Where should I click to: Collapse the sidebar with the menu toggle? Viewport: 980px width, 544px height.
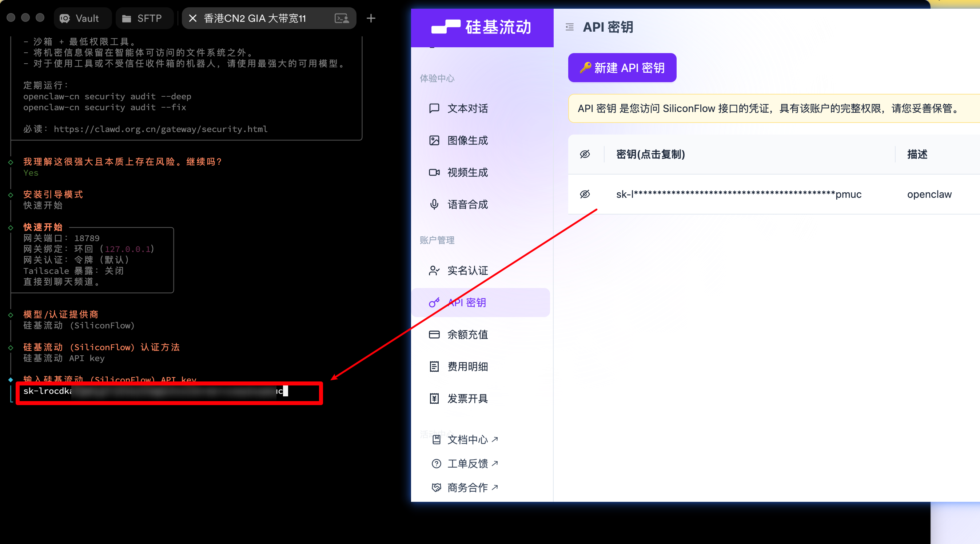570,27
